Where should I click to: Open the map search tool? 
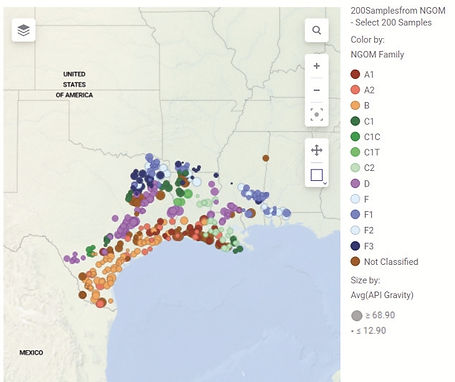tap(317, 30)
